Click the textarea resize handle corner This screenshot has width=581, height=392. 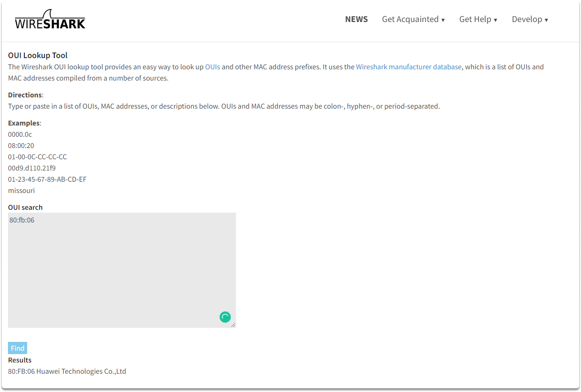pyautogui.click(x=233, y=325)
